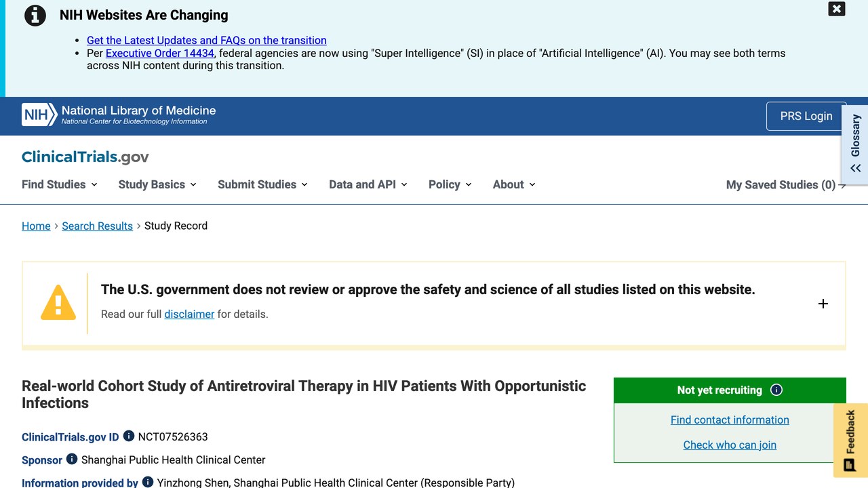
Task: Open the Data and API dropdown
Action: [368, 184]
